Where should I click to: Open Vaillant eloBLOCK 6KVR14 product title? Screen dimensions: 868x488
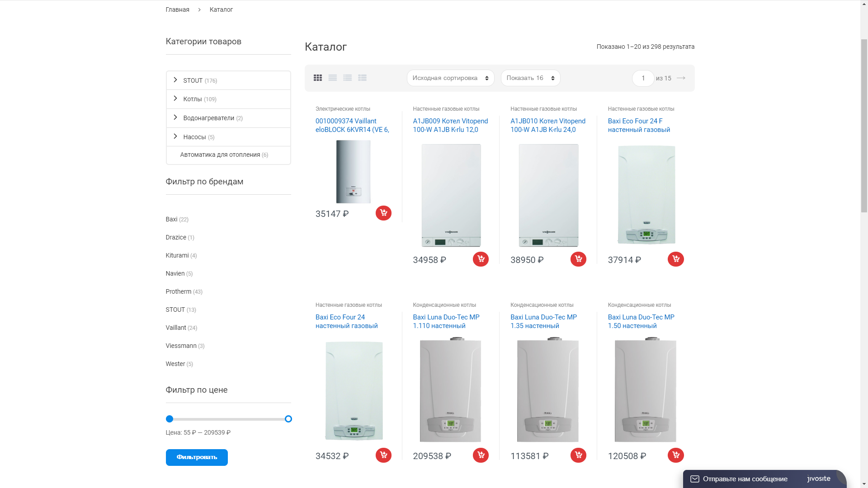[x=352, y=125]
